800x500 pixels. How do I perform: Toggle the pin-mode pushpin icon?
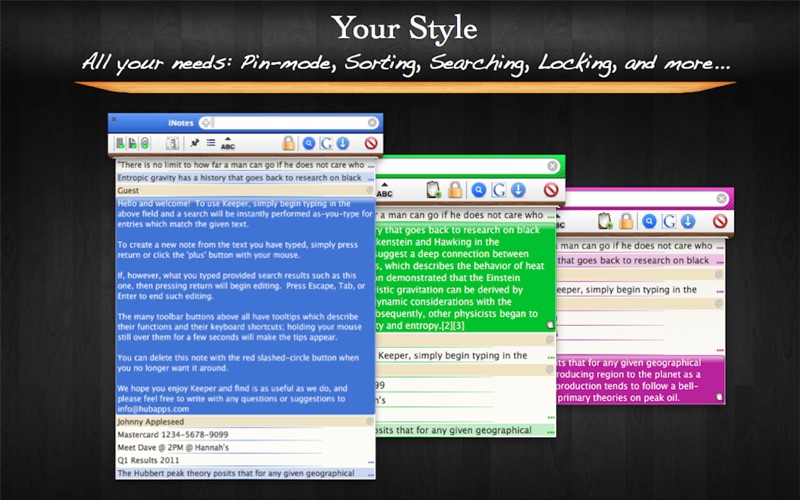click(194, 143)
